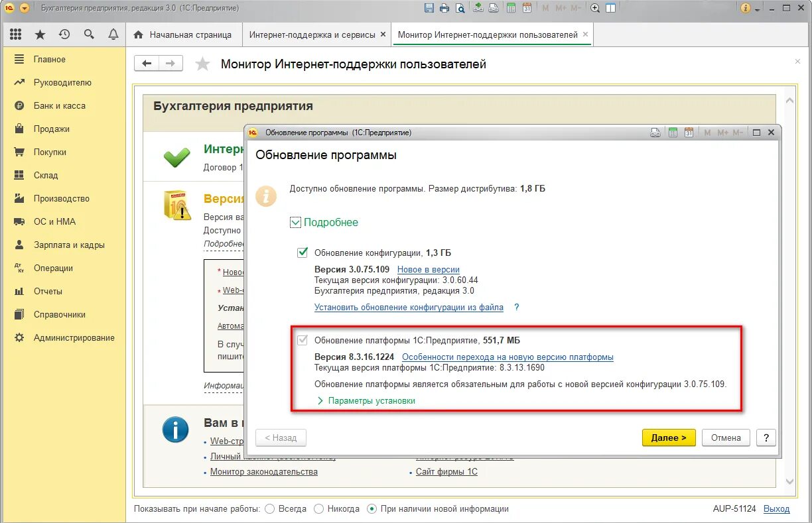
Task: Open the Склад section
Action: click(63, 175)
